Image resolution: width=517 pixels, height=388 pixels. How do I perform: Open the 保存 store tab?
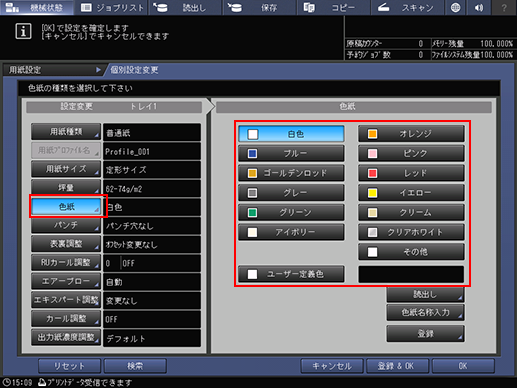pos(259,7)
